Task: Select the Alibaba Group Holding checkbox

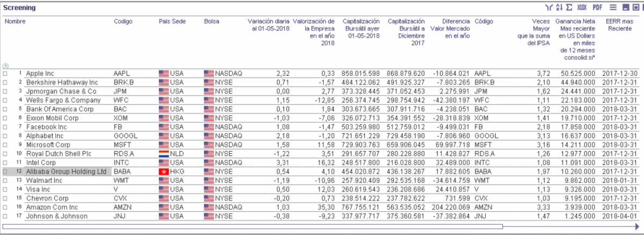Action: [x=5, y=172]
